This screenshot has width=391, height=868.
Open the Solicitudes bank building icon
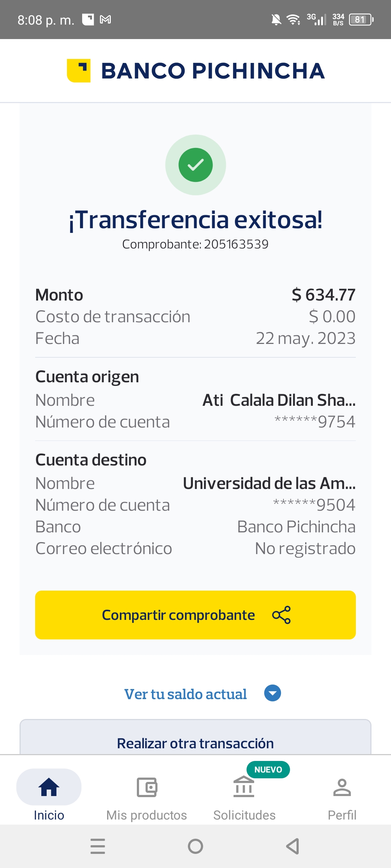coord(244,787)
